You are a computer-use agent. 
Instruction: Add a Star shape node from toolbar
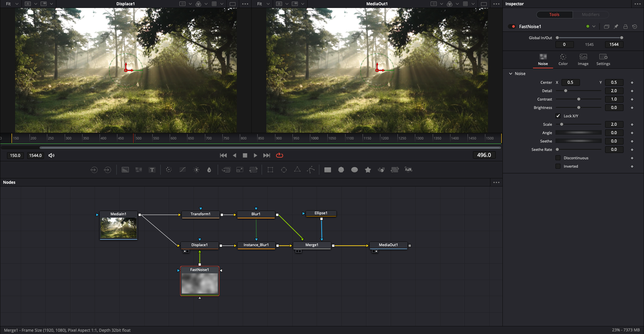pos(368,170)
